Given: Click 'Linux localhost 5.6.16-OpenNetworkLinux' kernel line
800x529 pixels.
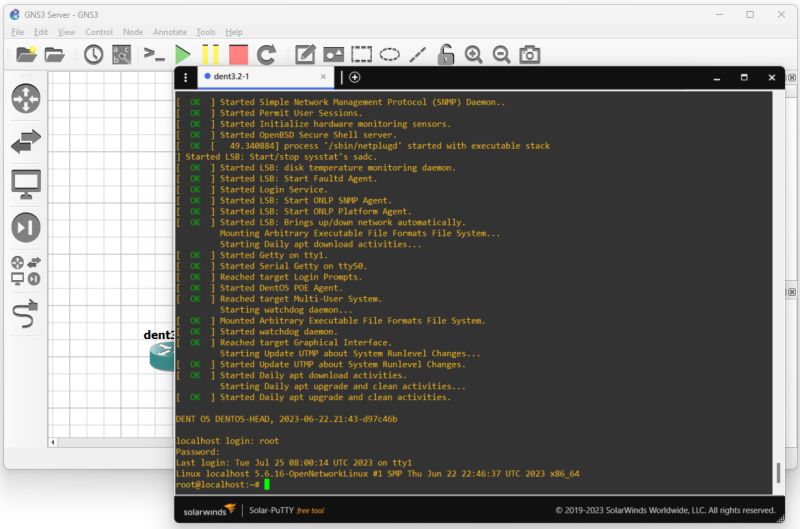Looking at the screenshot, I should [378, 474].
